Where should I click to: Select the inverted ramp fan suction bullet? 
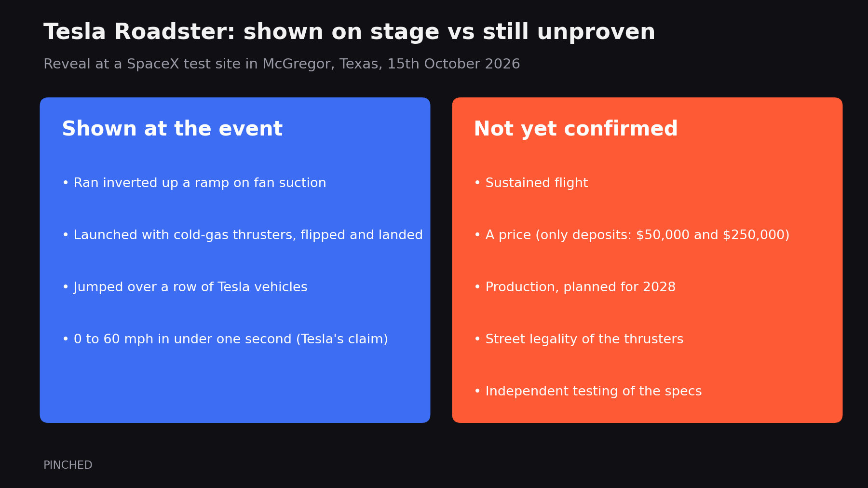pyautogui.click(x=194, y=183)
